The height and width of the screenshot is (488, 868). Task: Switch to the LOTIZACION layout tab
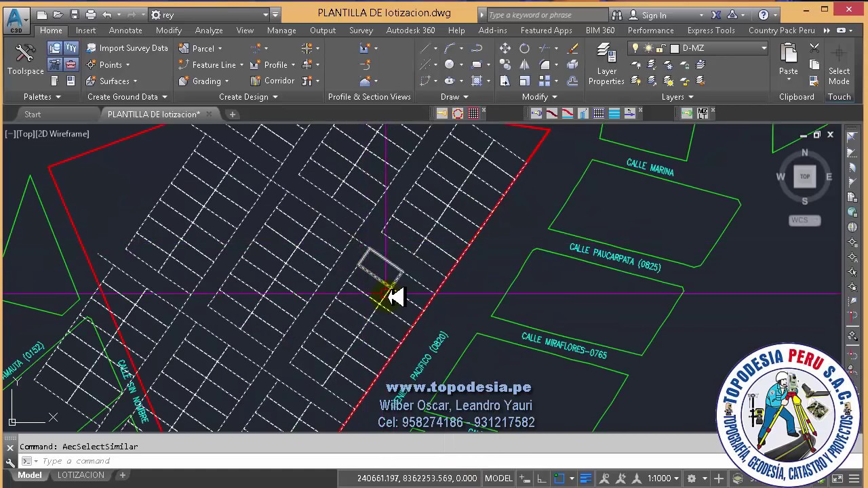pos(81,475)
